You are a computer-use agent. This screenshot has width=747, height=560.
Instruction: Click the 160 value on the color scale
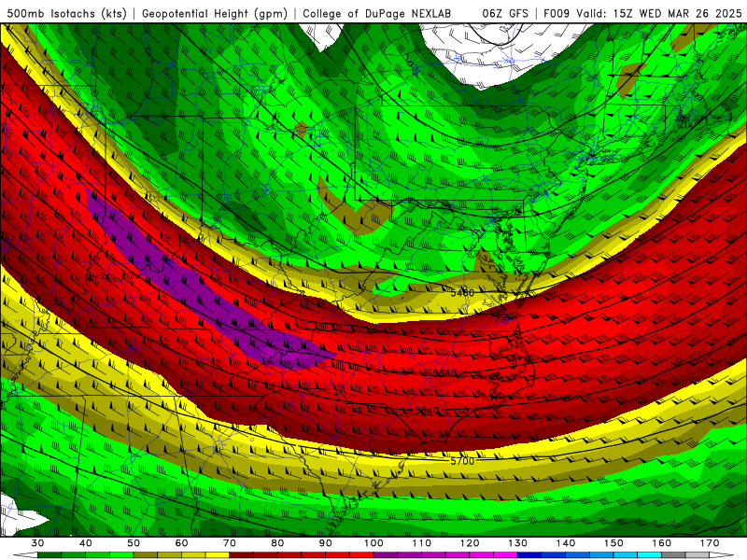click(x=661, y=543)
